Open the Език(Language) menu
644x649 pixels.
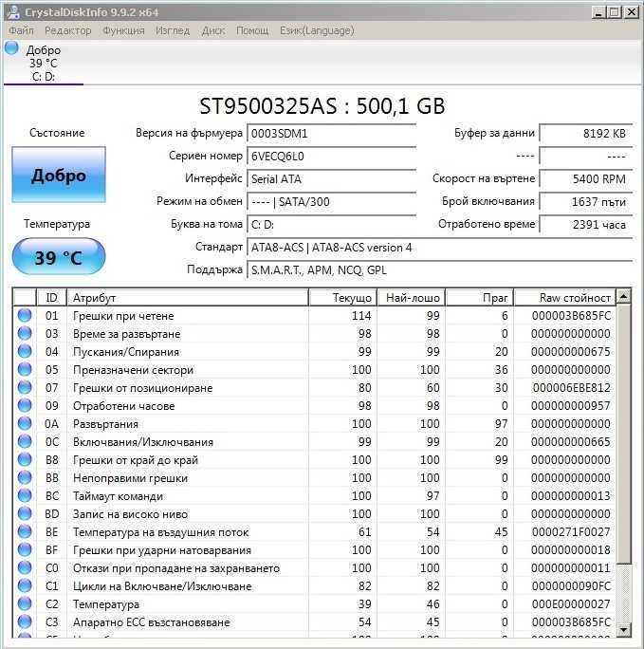(317, 30)
